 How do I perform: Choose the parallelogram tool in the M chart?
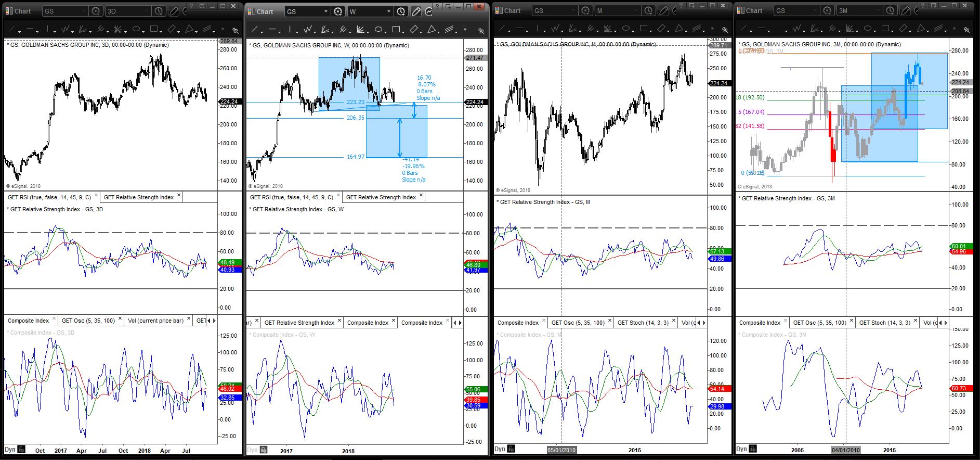point(661,29)
